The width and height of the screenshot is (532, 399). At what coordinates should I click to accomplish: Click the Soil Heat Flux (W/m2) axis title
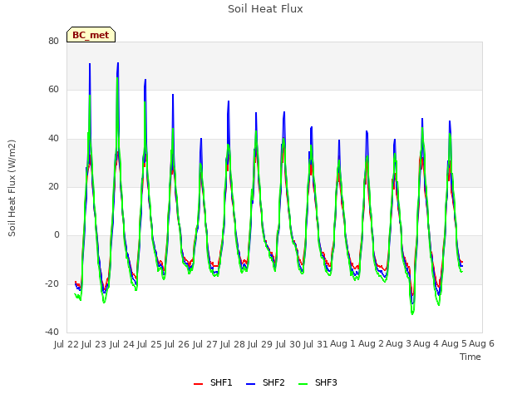click(x=12, y=188)
